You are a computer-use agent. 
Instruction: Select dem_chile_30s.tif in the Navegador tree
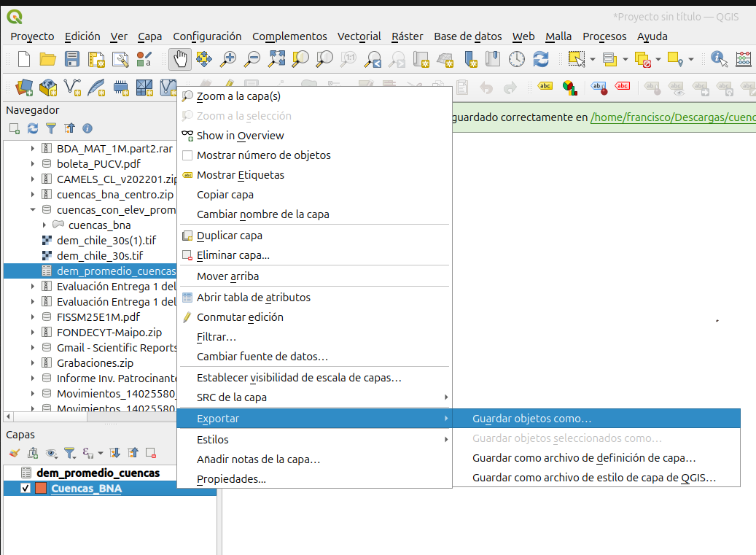[100, 256]
